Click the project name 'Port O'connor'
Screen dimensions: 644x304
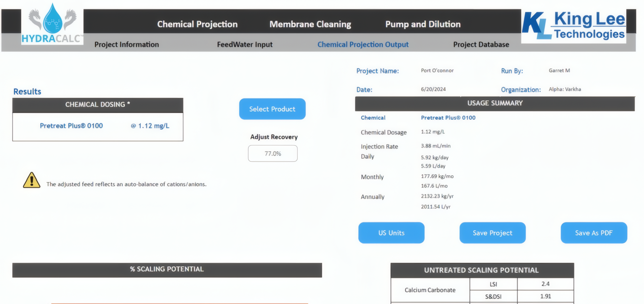pos(437,70)
